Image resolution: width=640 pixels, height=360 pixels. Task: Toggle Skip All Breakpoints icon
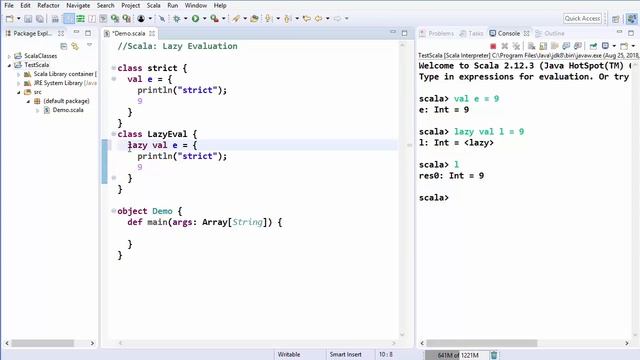[x=162, y=19]
